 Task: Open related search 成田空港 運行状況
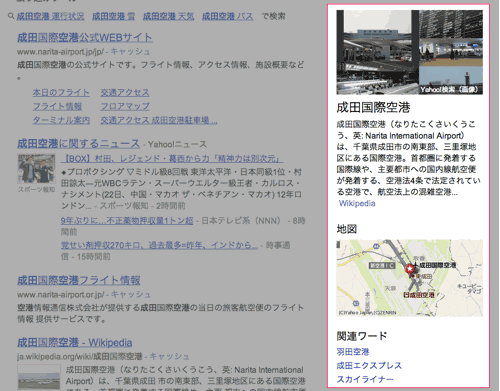(50, 16)
